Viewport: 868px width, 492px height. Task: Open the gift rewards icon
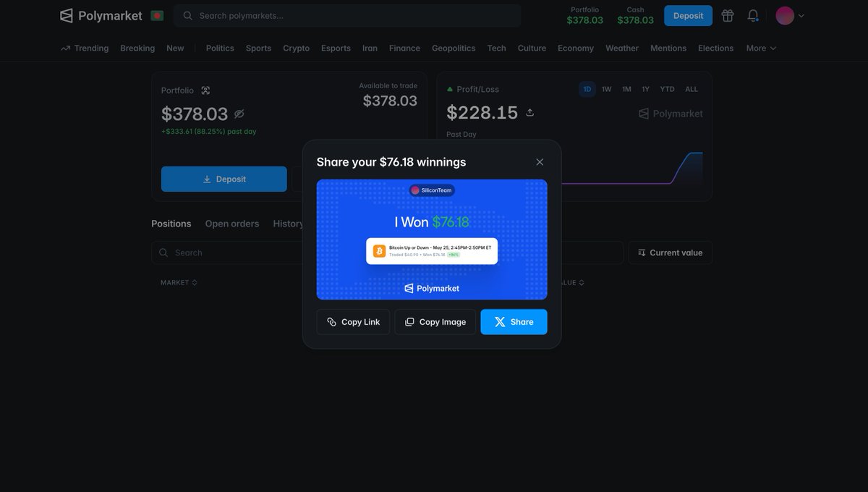pyautogui.click(x=728, y=15)
